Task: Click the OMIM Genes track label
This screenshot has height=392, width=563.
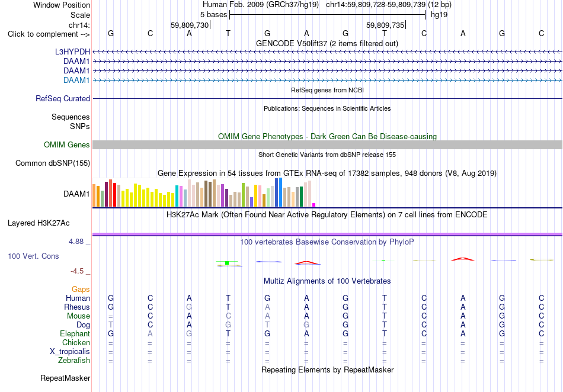Action: (x=67, y=144)
